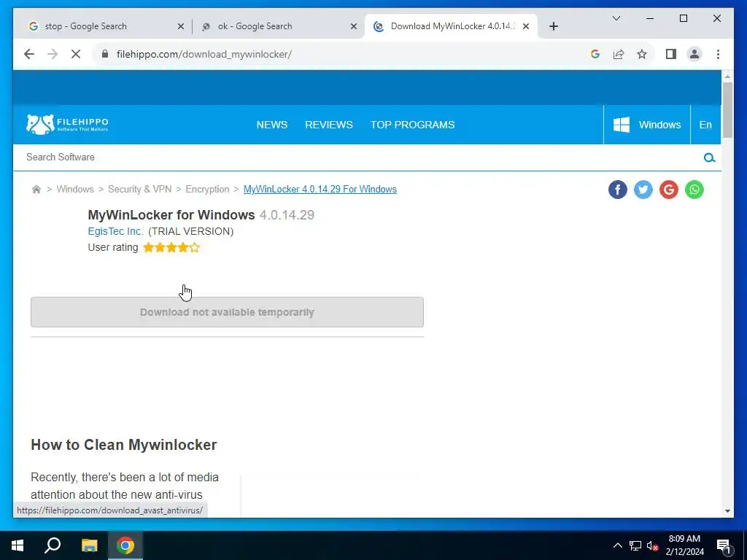Click MyWinLocker 4.0.14.29 For Windows link
The image size is (747, 560).
320,189
